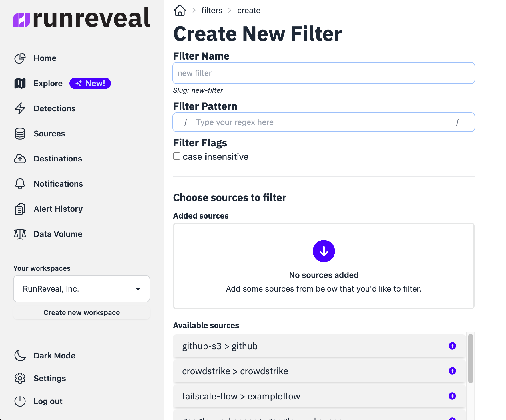Add the crowdstrike source with plus icon
Viewport: 506px width, 420px height.
tap(452, 371)
